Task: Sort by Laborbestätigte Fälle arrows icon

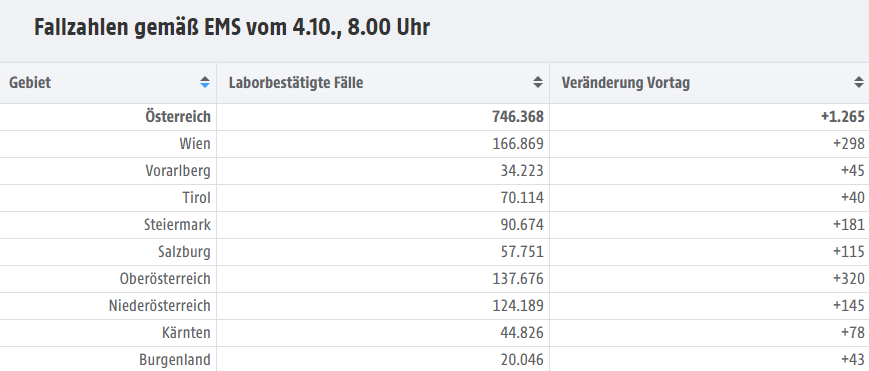Action: (x=538, y=83)
